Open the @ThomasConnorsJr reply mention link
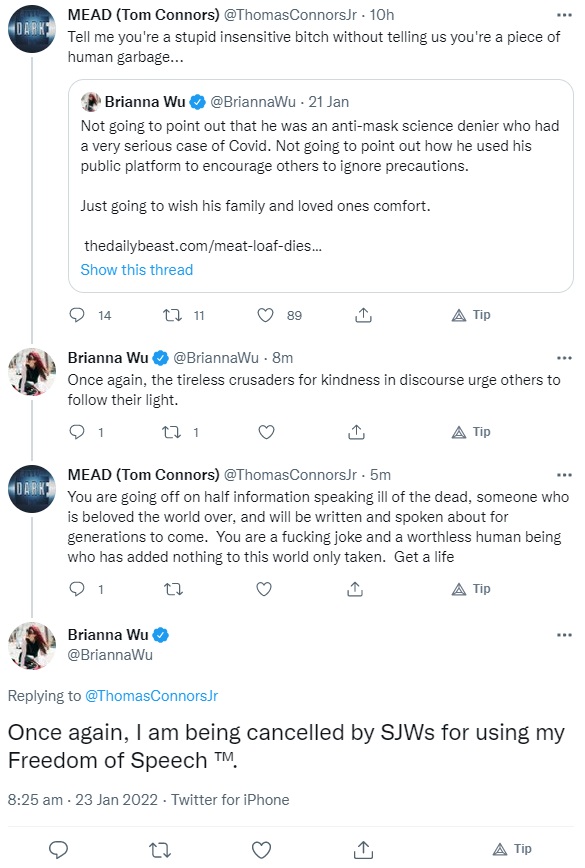This screenshot has height=868, width=585. coord(151,696)
